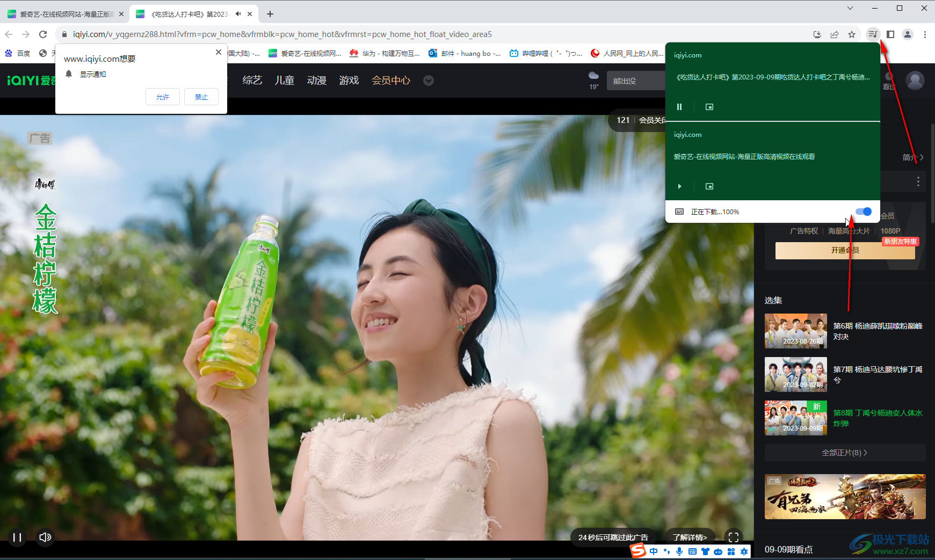The height and width of the screenshot is (560, 935).
Task: Click the 开通会员 button
Action: pos(845,250)
